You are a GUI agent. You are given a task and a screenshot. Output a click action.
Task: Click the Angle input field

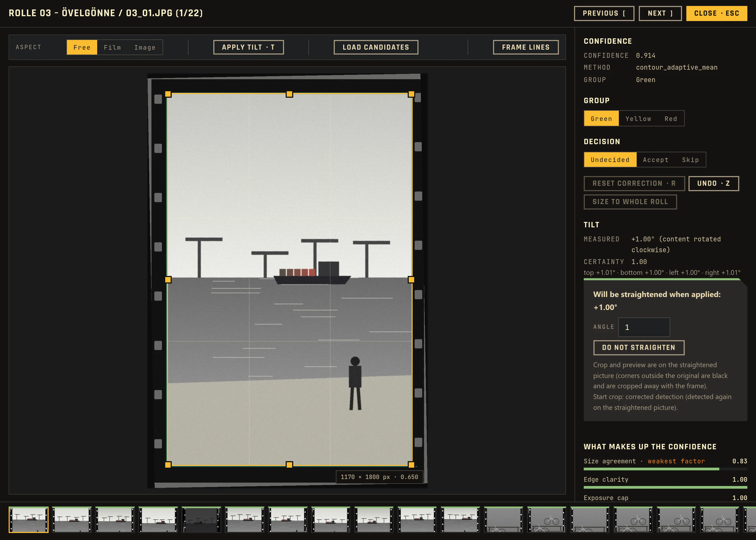pos(644,327)
